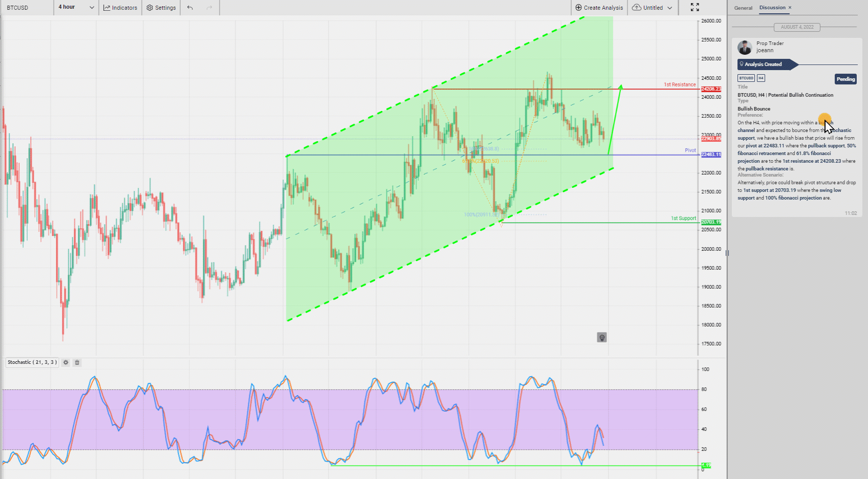Click the lightbulb idea icon on chart

coord(602,337)
